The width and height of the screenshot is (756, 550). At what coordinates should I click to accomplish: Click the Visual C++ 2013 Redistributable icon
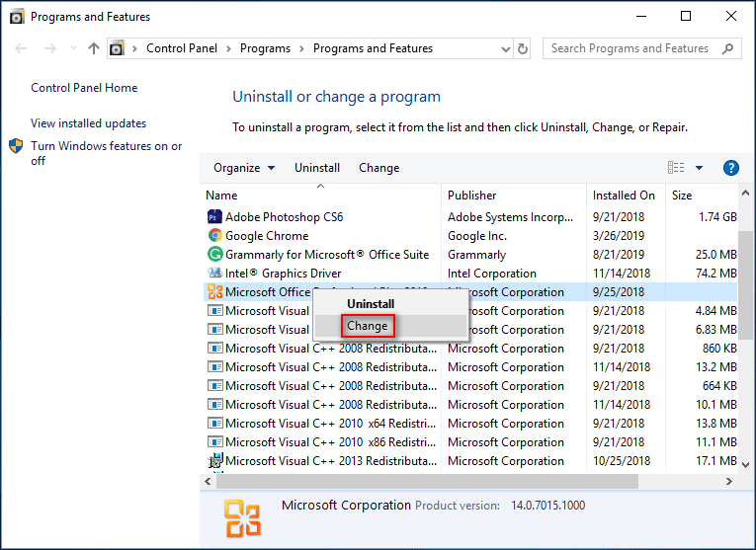click(x=214, y=461)
